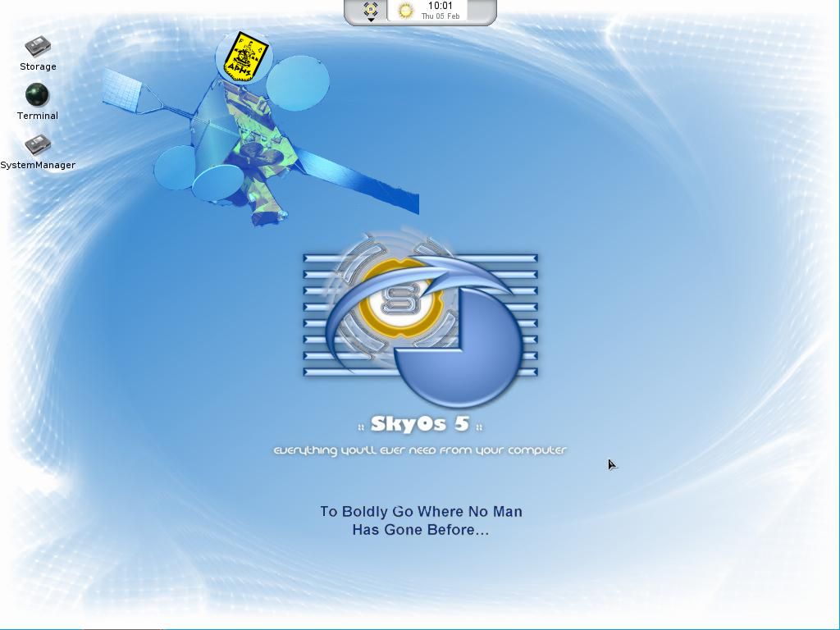Click the Thu 05 Feb date text
The width and height of the screenshot is (840, 630).
(441, 16)
